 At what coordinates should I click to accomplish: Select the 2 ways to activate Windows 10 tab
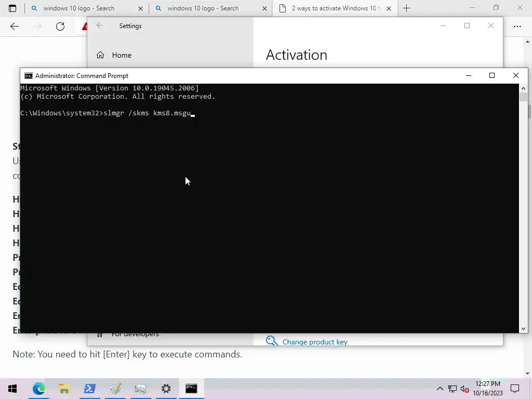point(335,8)
